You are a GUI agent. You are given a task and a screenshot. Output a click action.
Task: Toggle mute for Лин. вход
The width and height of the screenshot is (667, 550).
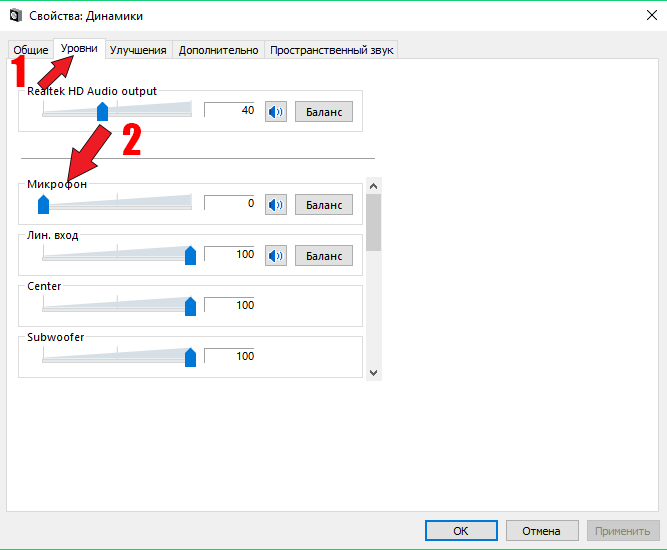275,255
